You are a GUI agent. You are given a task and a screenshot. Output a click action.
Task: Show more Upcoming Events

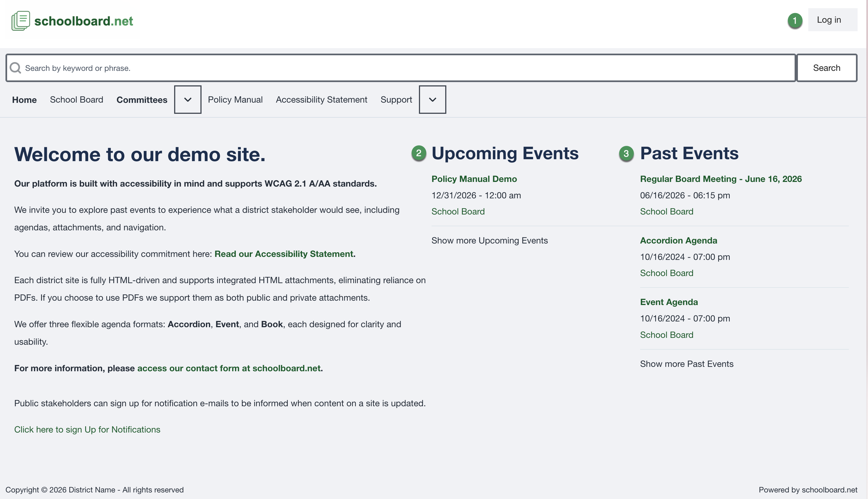pos(489,240)
